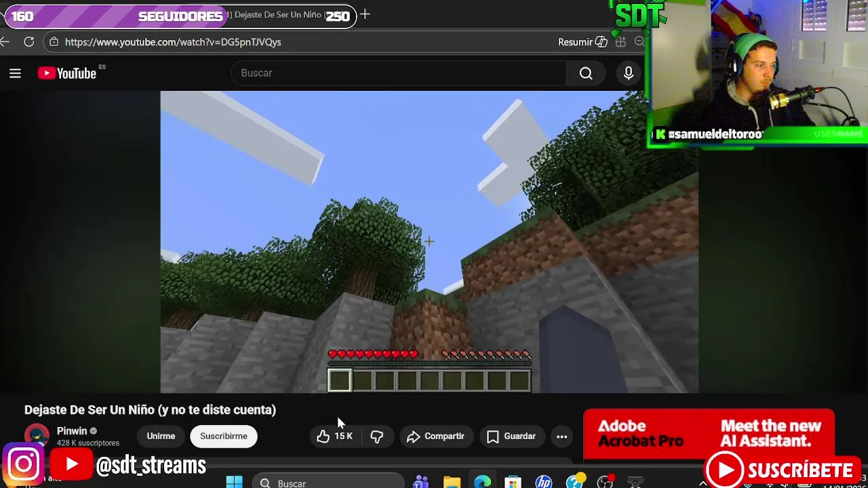Open more actions three-dot menu under the video
Viewport: 868px width, 488px height.
[x=562, y=436]
